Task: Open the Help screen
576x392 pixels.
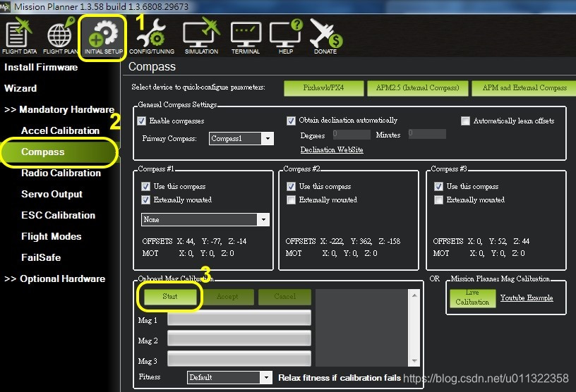Action: tap(286, 37)
